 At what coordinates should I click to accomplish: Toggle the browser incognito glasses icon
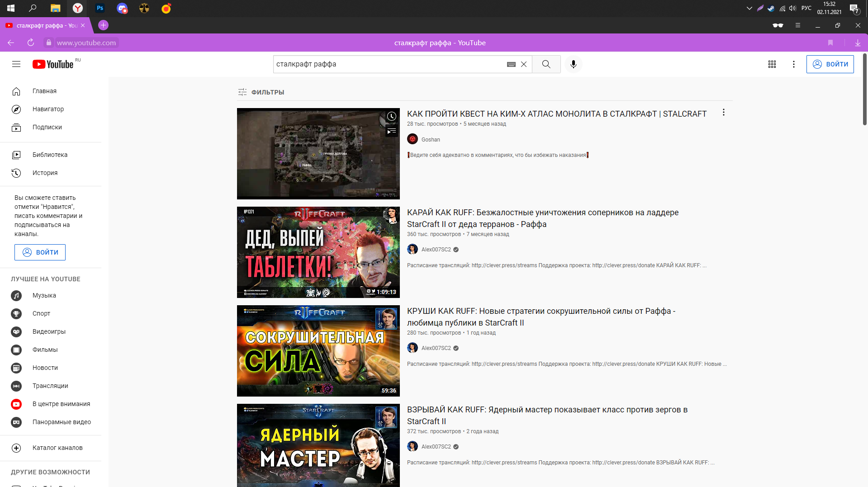pos(778,25)
